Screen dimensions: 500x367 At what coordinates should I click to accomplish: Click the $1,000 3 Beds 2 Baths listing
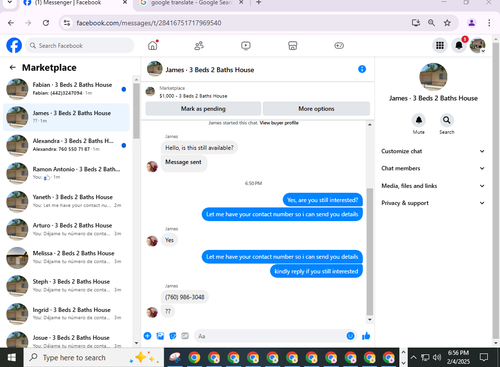pos(193,96)
